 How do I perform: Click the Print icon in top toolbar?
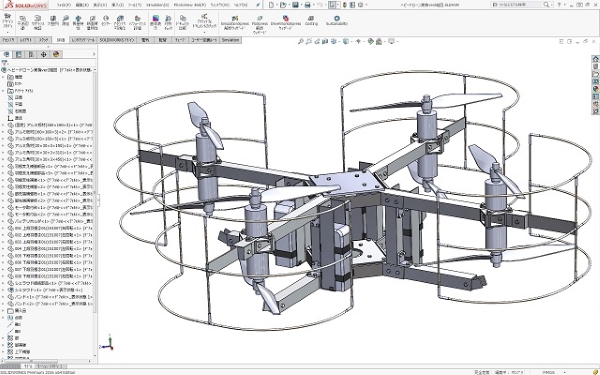307,5
